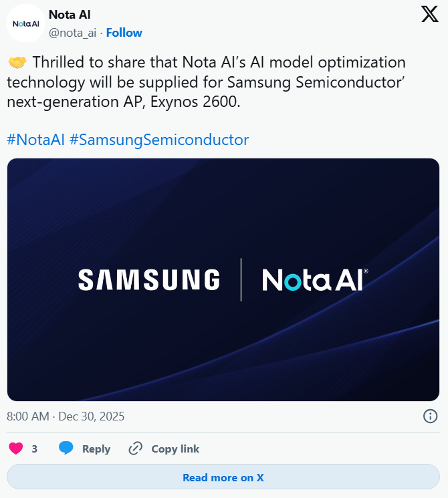Open the #SamsungSemiconductor hashtag link
The height and width of the screenshot is (498, 448).
click(159, 140)
